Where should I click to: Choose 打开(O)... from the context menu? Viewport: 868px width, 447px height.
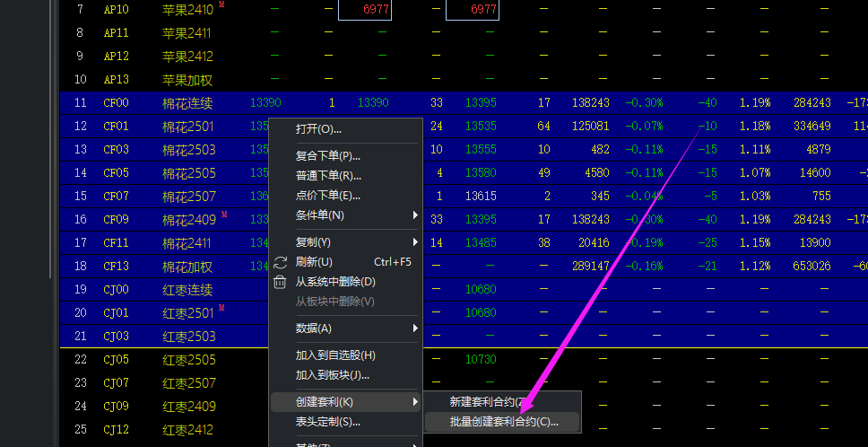318,129
